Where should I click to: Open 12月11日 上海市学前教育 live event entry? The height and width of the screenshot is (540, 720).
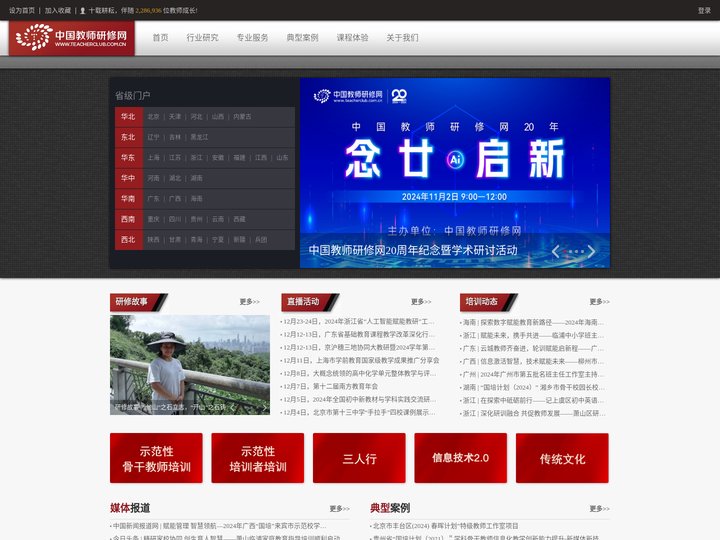coord(360,360)
